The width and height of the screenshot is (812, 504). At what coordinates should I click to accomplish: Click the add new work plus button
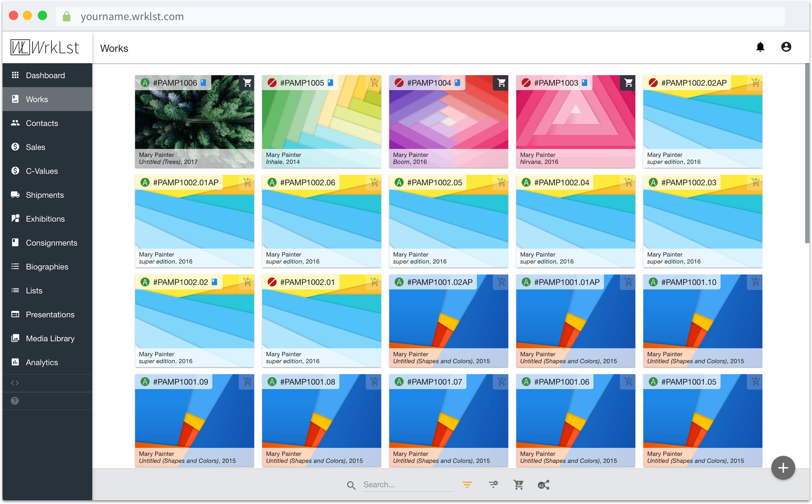point(783,468)
